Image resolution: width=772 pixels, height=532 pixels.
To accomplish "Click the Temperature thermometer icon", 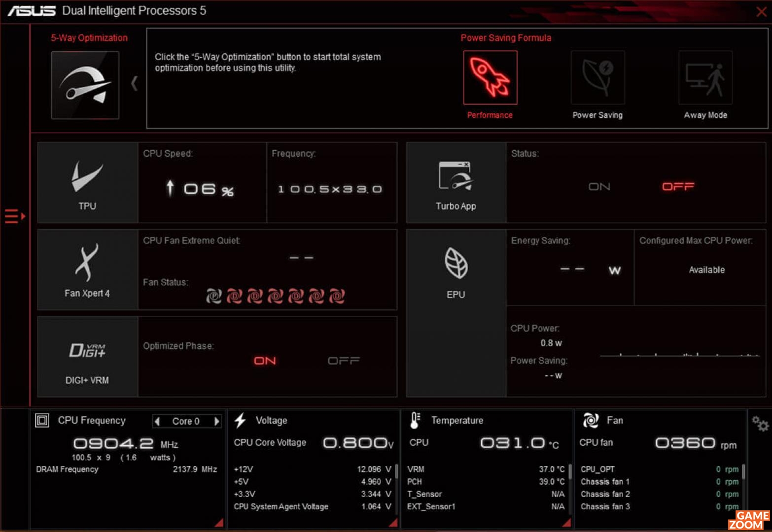I will coord(415,420).
